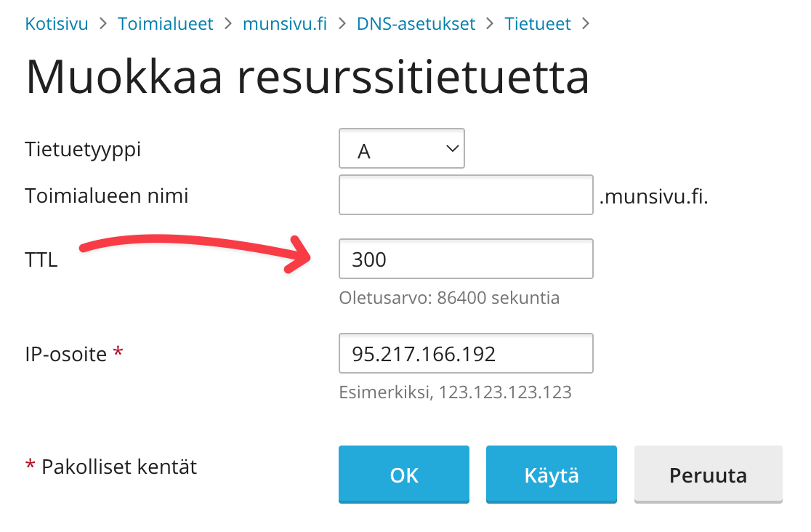Open the Kotisivu breadcrumb link
This screenshot has height=532, width=811.
(57, 24)
